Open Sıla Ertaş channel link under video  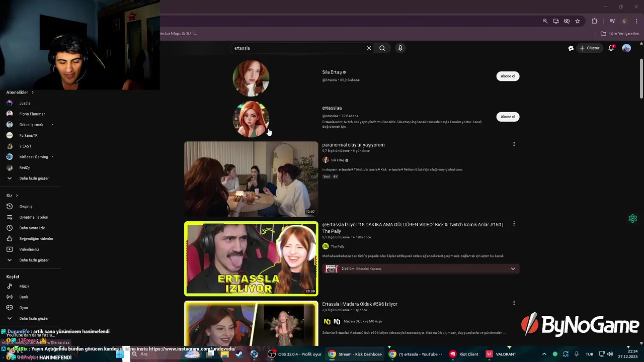pos(337,160)
